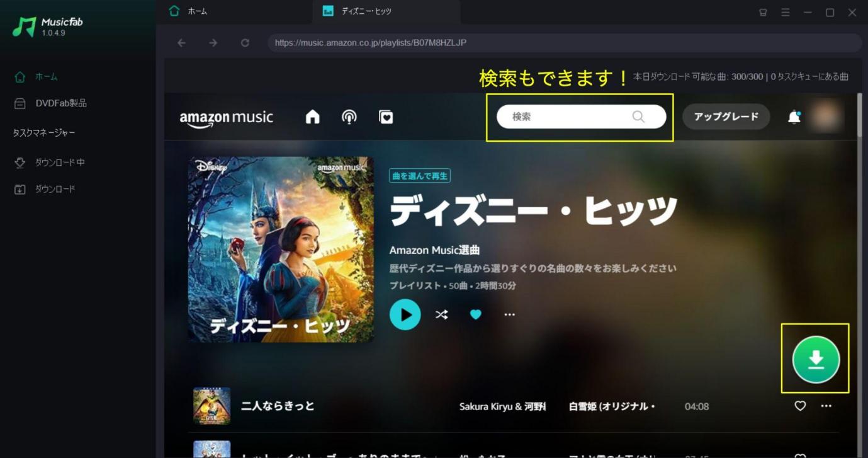Toggle the playlist heart like icon
The width and height of the screenshot is (868, 458).
(x=476, y=314)
